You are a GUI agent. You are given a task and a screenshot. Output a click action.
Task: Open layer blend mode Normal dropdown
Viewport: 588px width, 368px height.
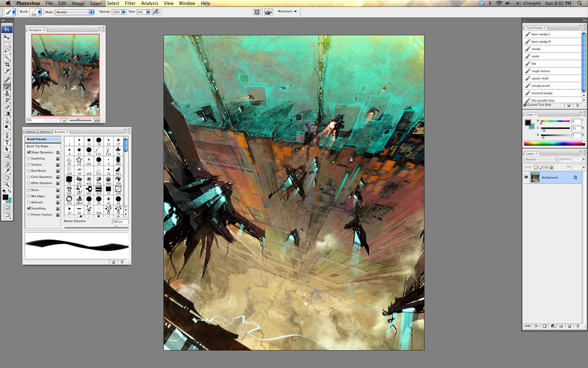coord(541,159)
